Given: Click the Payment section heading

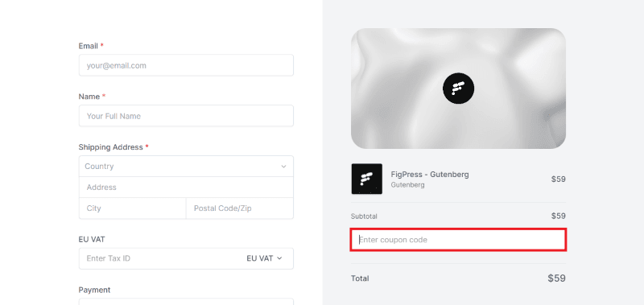Looking at the screenshot, I should point(94,290).
